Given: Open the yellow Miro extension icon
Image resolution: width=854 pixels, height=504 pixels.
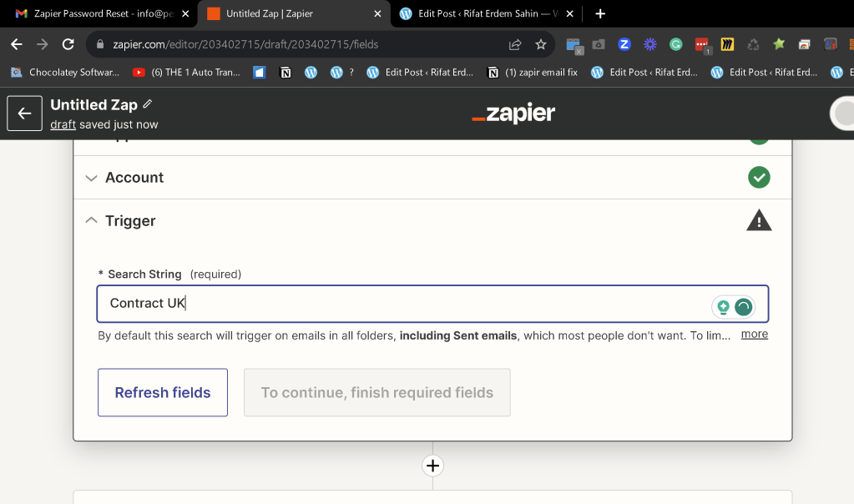Looking at the screenshot, I should coord(727,44).
